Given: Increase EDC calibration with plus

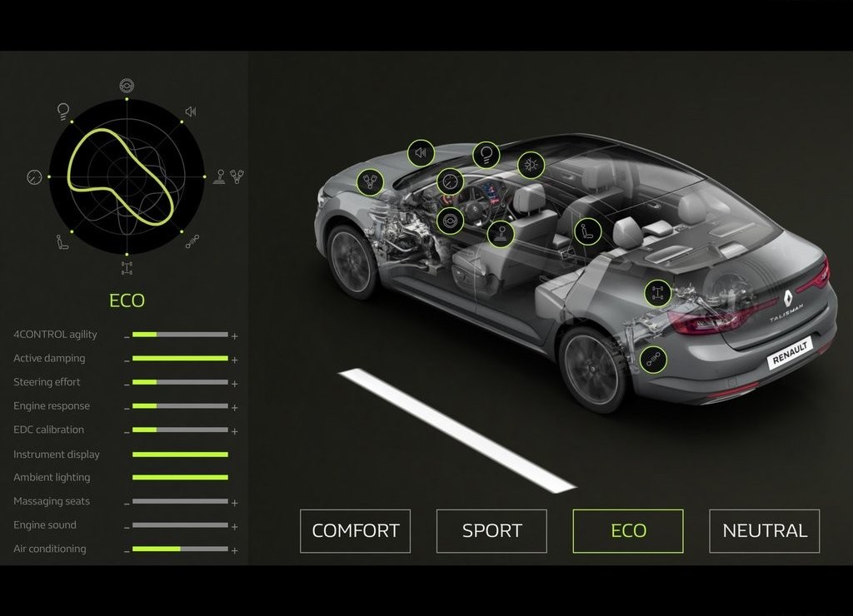Looking at the screenshot, I should coord(234,432).
